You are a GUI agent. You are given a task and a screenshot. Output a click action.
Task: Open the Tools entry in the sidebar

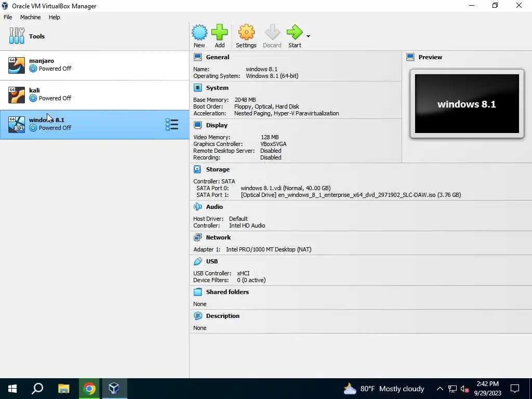(95, 36)
